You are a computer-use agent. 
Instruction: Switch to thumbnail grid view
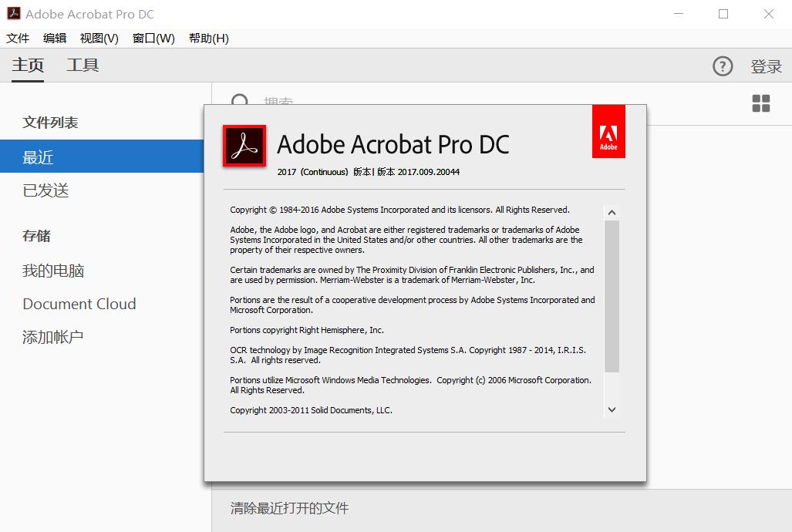coord(760,103)
